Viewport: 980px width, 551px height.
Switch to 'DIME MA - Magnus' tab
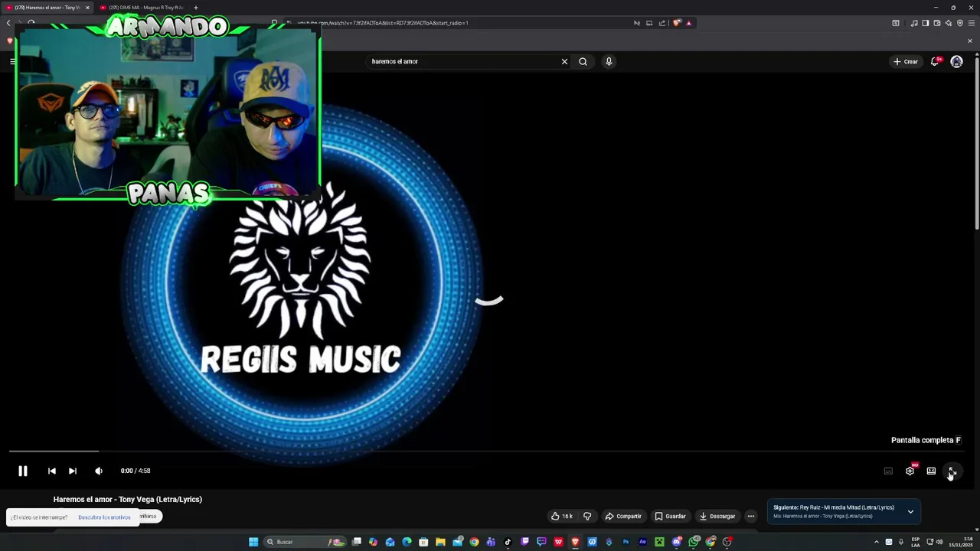tap(143, 8)
